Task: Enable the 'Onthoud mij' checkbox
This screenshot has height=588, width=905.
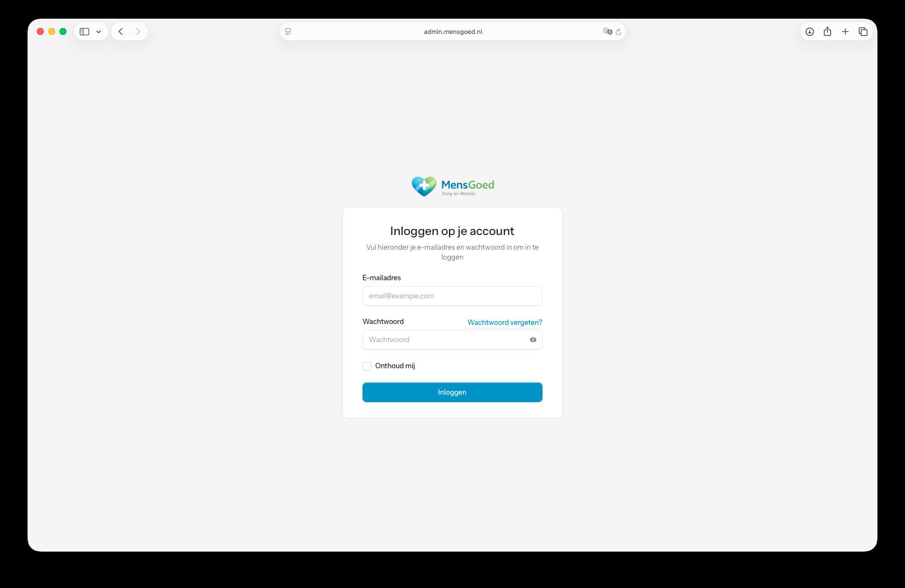Action: [x=367, y=366]
